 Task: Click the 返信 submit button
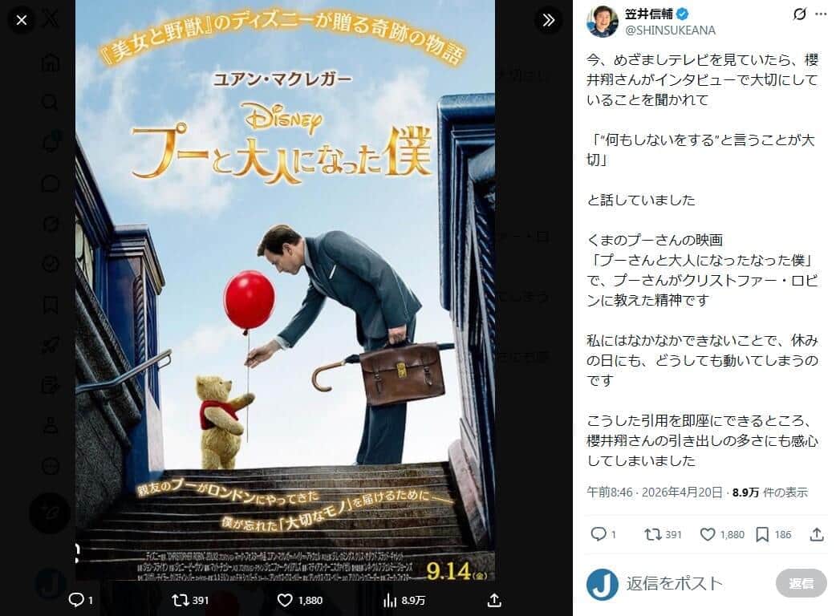[x=801, y=583]
